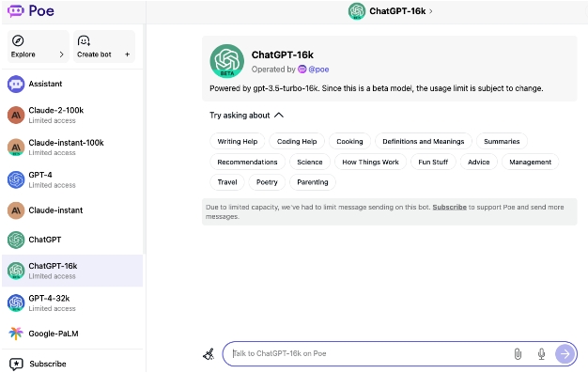Select the Google-PaLM palm tree icon
Viewport: 588px width, 373px height.
pos(16,334)
